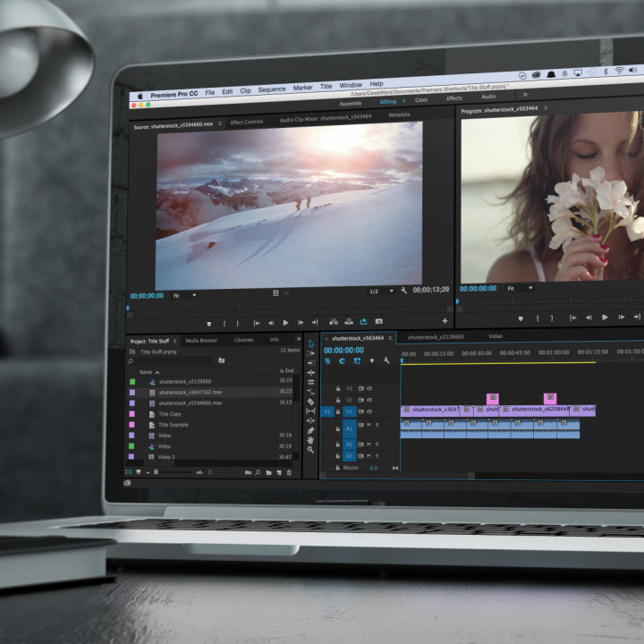Add marker on the timeline
The image size is (644, 644).
(372, 360)
